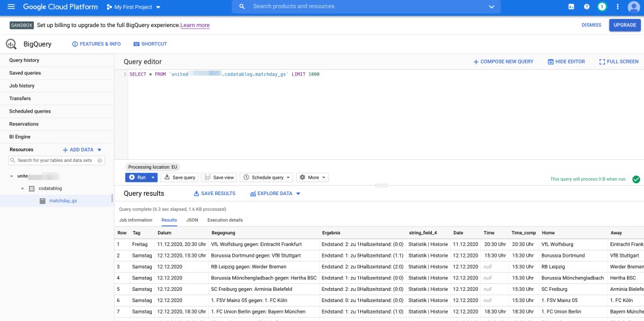Click the 'Processing location: EU' chip

click(152, 167)
